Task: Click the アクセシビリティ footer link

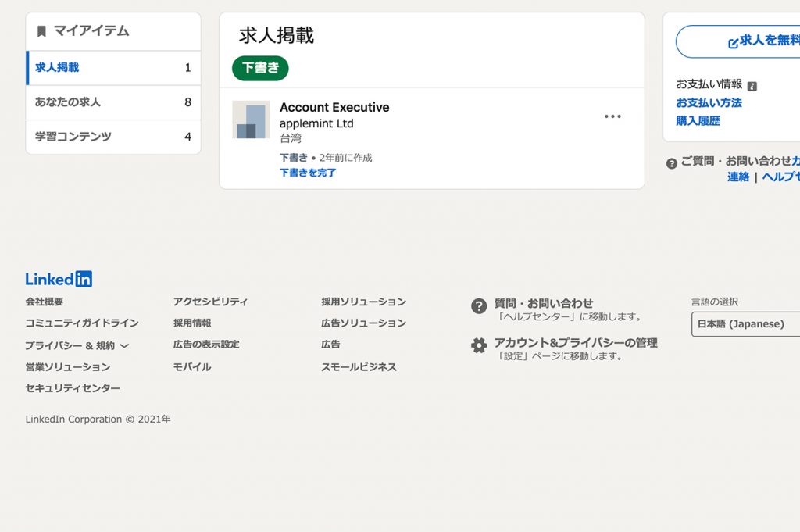Action: tap(210, 302)
